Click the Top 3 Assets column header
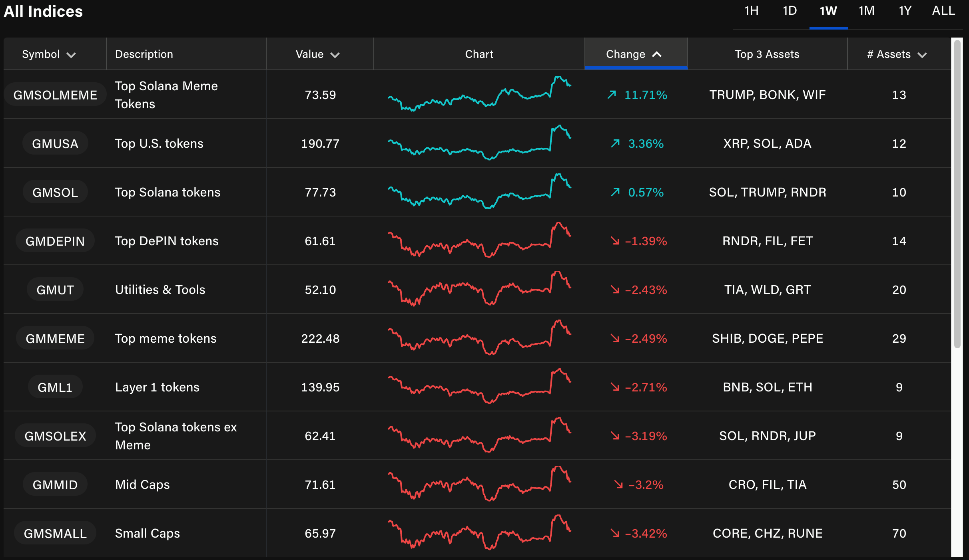The width and height of the screenshot is (969, 560). pyautogui.click(x=767, y=54)
